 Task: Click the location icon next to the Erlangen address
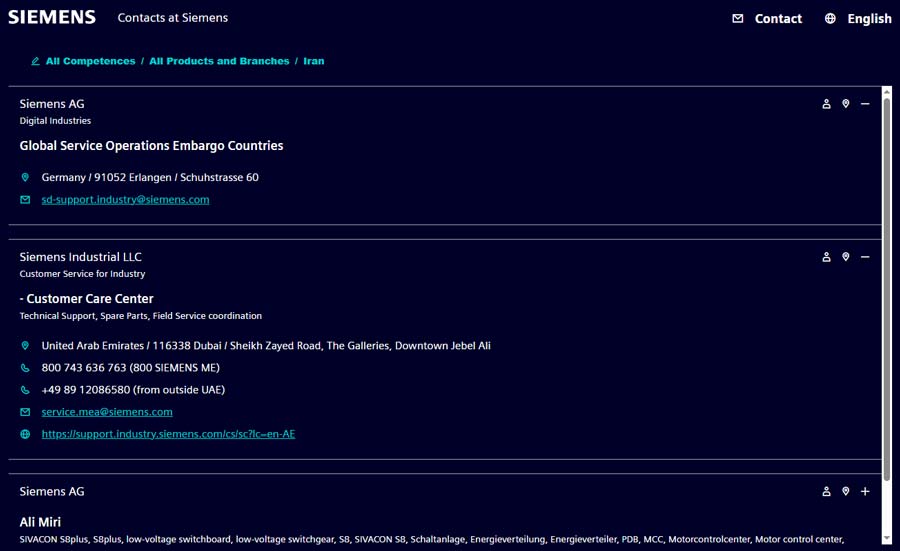coord(25,177)
